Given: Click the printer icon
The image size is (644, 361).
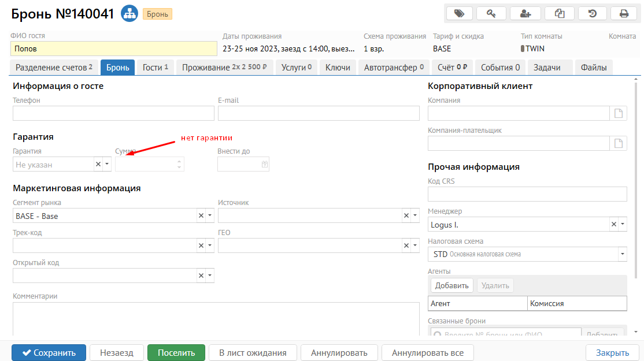Looking at the screenshot, I should 624,13.
